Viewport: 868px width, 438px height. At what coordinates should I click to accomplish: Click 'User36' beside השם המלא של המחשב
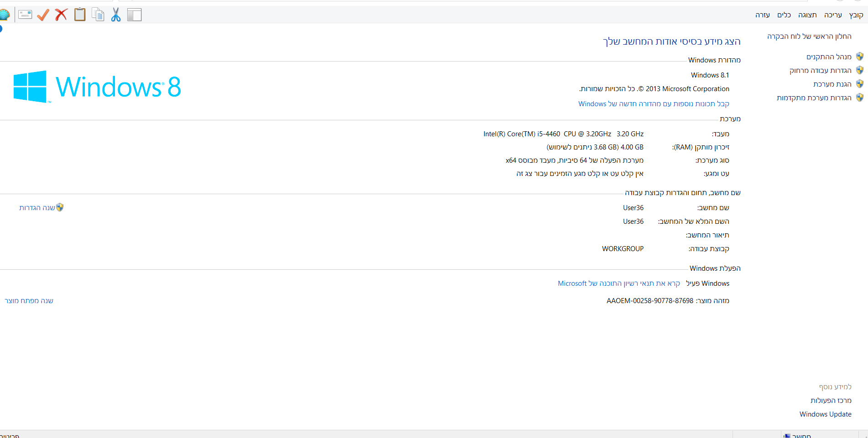634,222
